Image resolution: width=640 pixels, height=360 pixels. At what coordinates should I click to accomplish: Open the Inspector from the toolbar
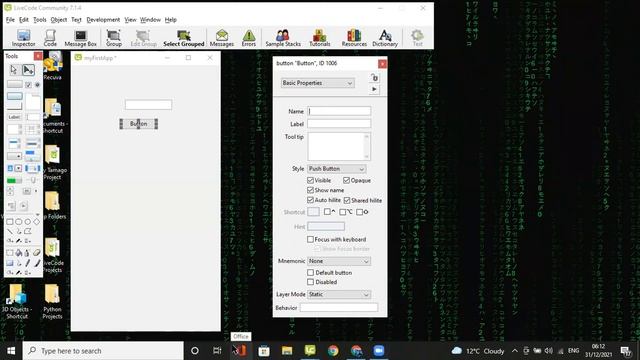click(x=23, y=38)
